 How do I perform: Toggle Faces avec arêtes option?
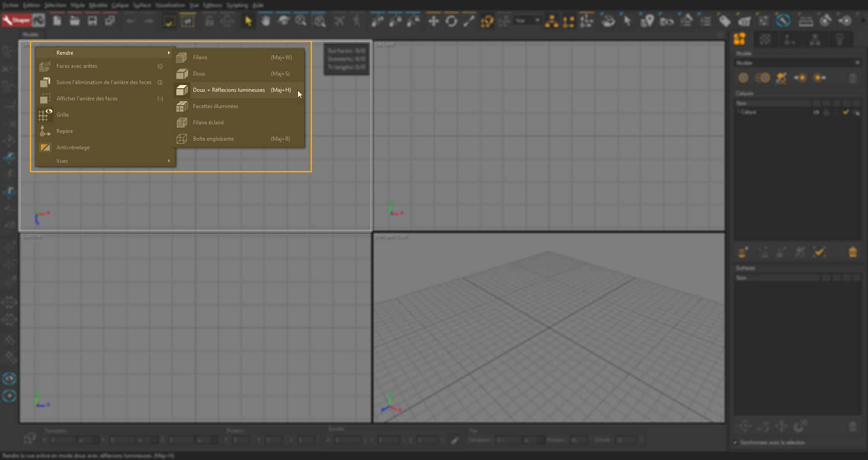click(x=105, y=66)
